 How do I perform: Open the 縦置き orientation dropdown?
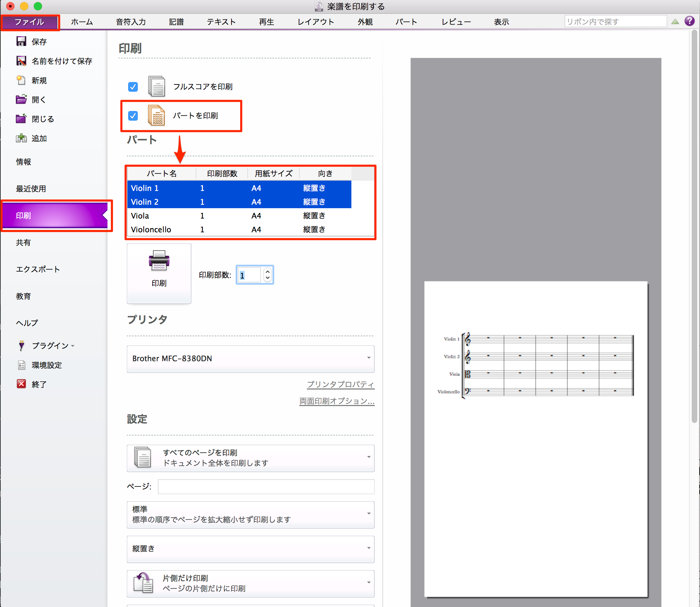(x=250, y=549)
